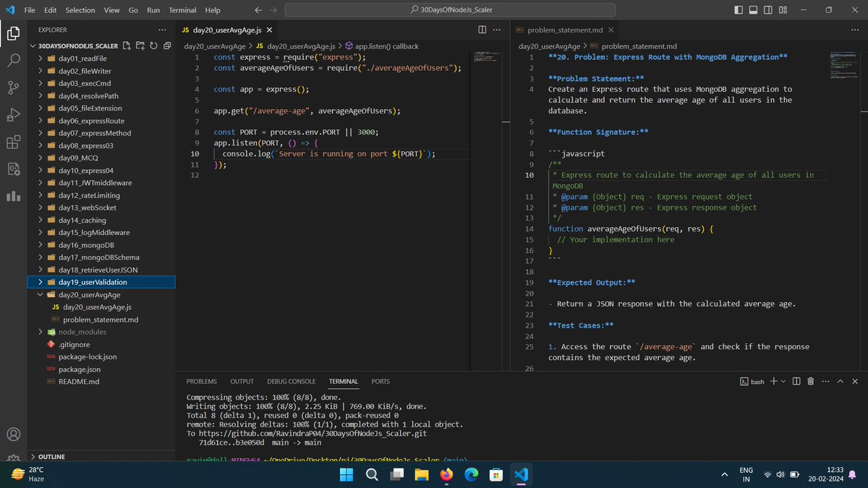Maximize the terminal panel size
The width and height of the screenshot is (868, 488).
[841, 381]
